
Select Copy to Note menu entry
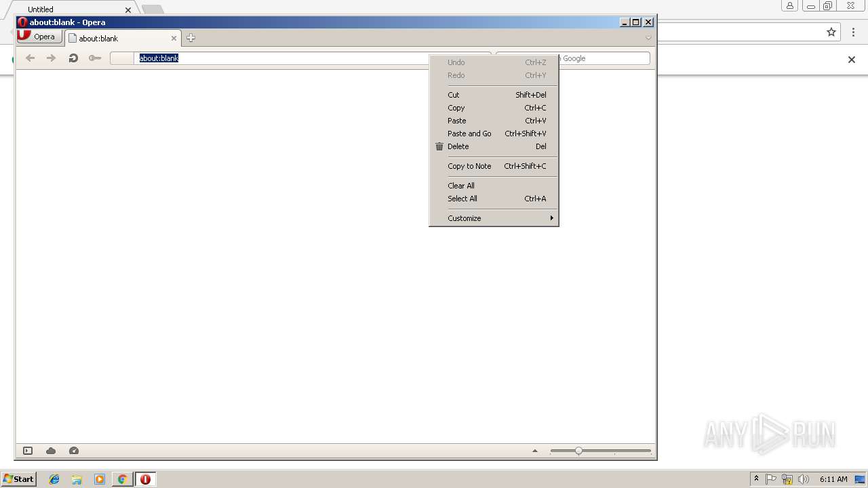coord(494,166)
